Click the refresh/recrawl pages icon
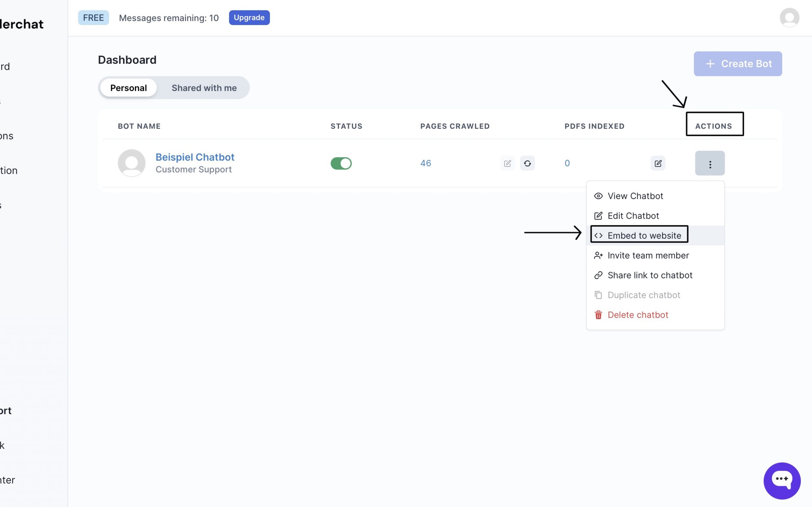The image size is (812, 507). [527, 163]
